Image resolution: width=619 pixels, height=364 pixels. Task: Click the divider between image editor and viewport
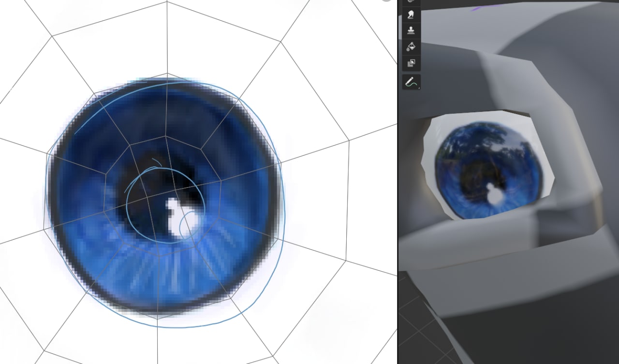[x=398, y=193]
